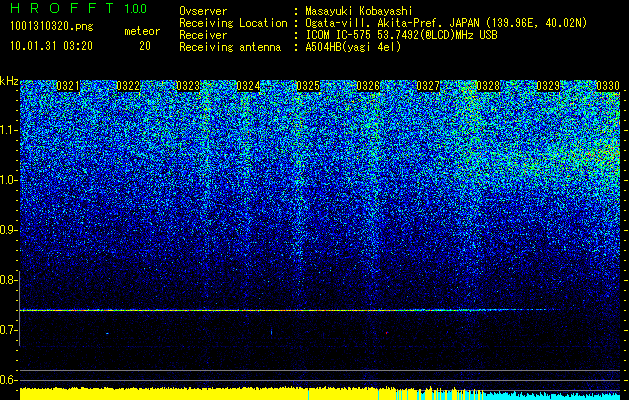
Task: Click the kHz axis unit label
Action: pyautogui.click(x=9, y=81)
